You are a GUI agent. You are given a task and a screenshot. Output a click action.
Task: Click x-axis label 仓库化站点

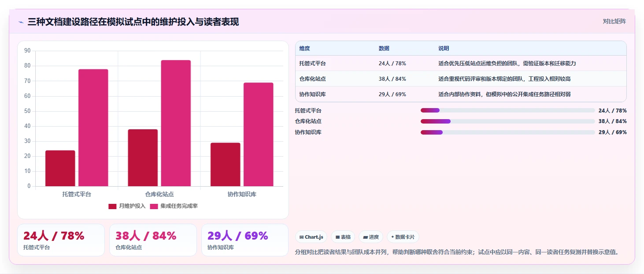(x=159, y=194)
